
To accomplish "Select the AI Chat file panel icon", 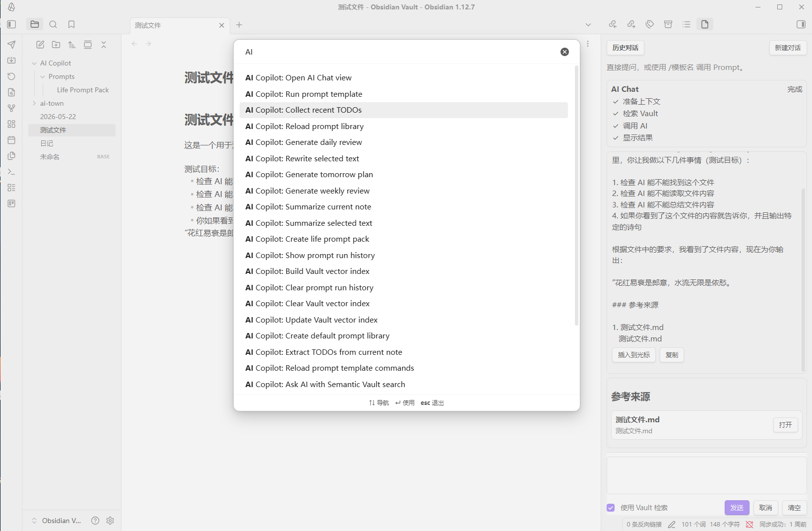I will (x=705, y=24).
